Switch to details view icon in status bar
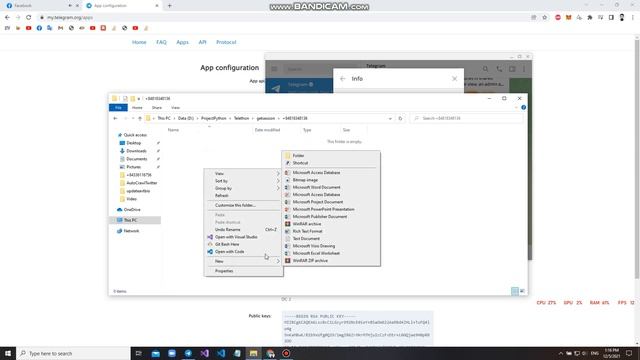Screen dimensions: 640x360 tap(515, 291)
